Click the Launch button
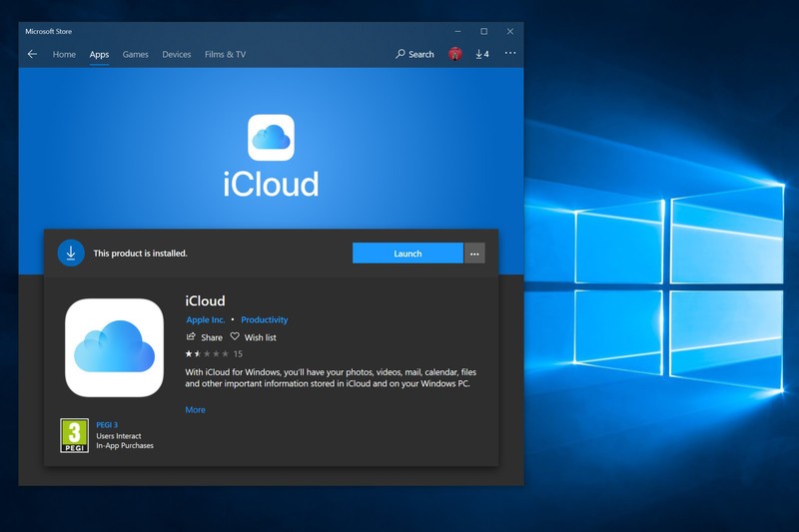This screenshot has width=799, height=532. tap(407, 253)
